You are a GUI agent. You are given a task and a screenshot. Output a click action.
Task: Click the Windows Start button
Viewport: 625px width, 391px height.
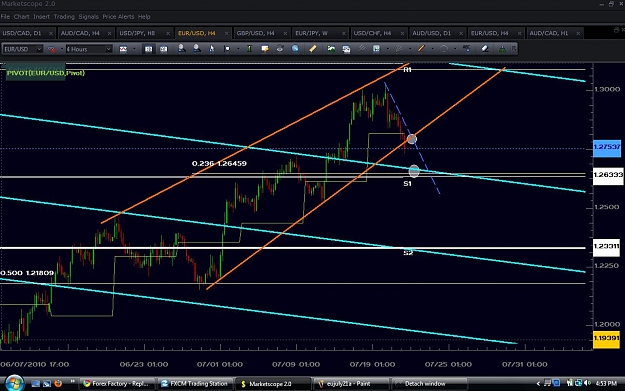click(x=14, y=383)
